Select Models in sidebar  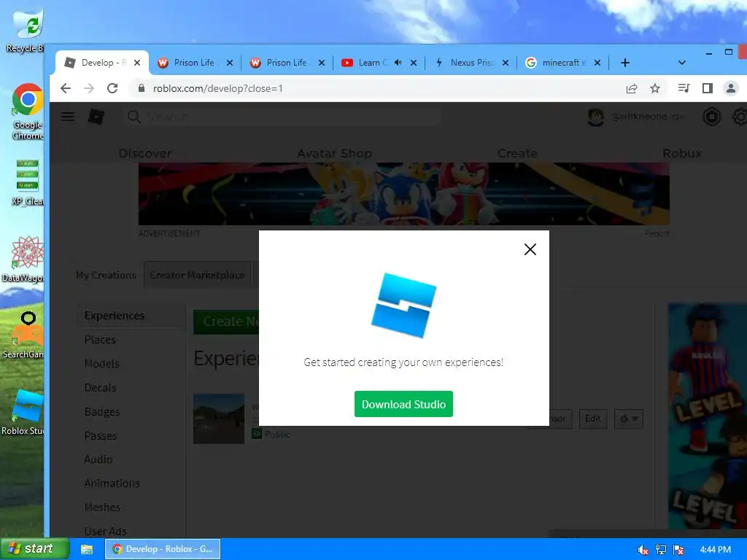tap(101, 364)
